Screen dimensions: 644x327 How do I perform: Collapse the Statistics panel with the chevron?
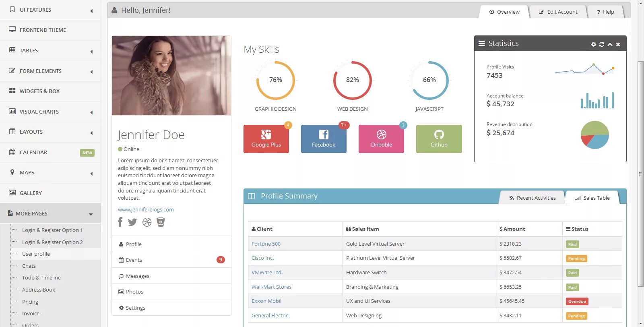coord(610,44)
